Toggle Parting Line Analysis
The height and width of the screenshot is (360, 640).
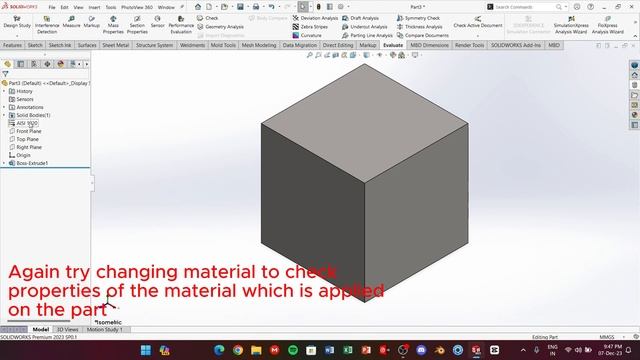click(367, 35)
